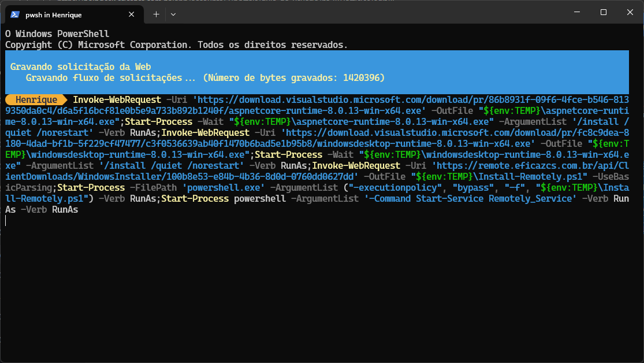Open a new tab with the plus button
This screenshot has width=644, height=363.
[156, 13]
